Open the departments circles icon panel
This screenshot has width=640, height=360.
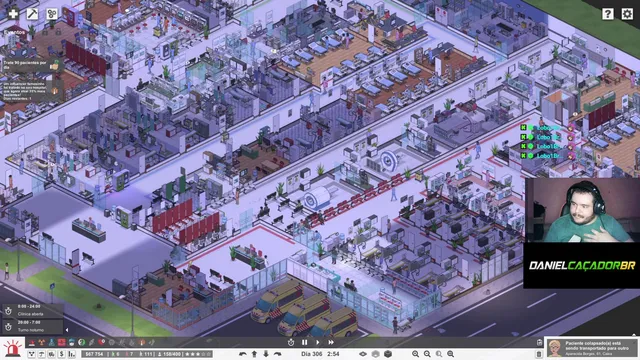click(51, 13)
